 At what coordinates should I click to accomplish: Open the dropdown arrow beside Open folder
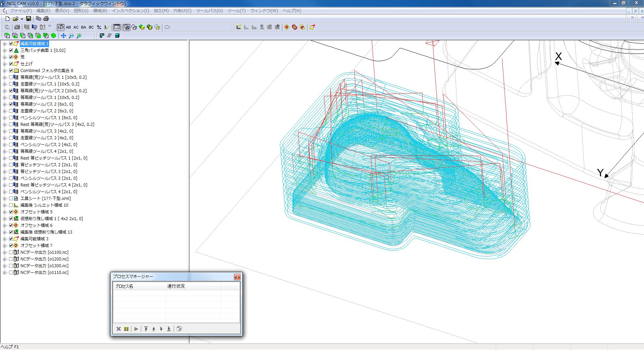pyautogui.click(x=22, y=19)
